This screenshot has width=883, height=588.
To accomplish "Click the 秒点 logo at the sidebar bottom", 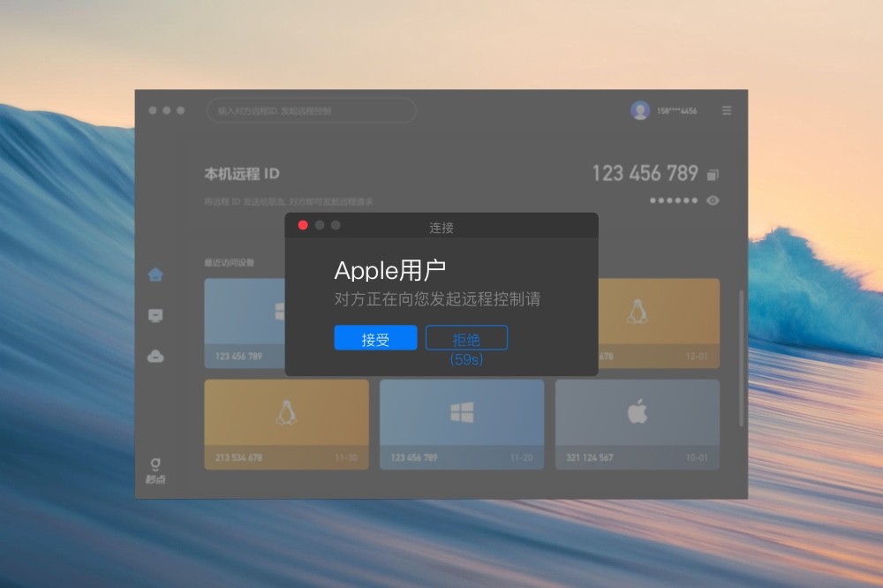I will point(155,466).
